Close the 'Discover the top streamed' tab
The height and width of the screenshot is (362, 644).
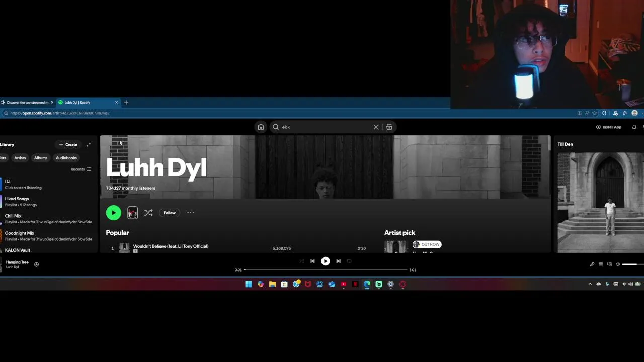[x=52, y=102]
